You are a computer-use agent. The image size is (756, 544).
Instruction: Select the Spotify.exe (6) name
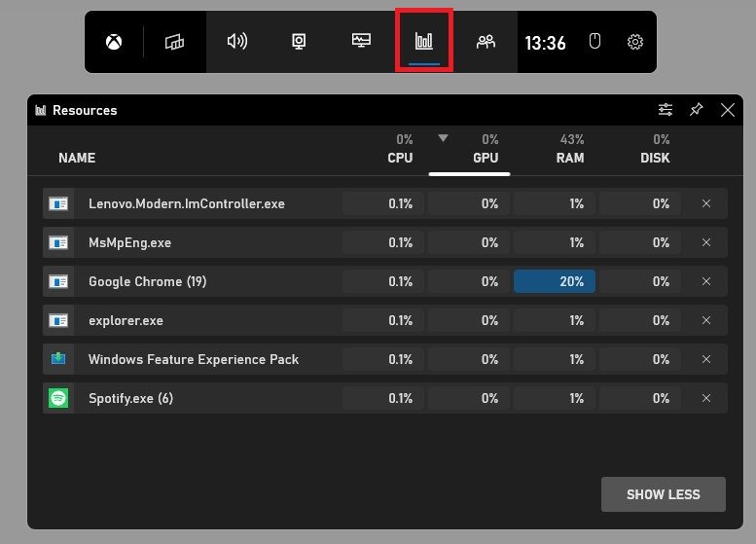(x=130, y=398)
